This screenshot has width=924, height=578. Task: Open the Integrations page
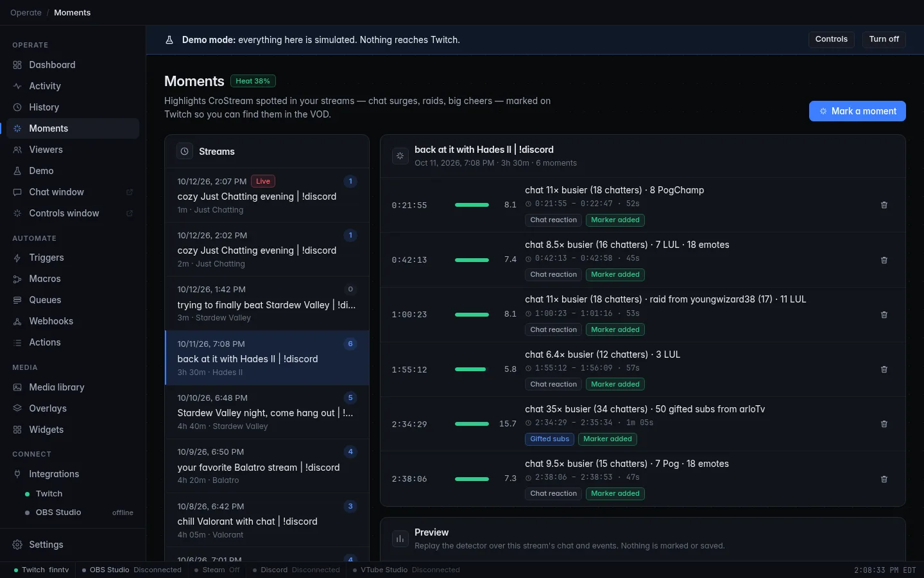(x=73, y=474)
